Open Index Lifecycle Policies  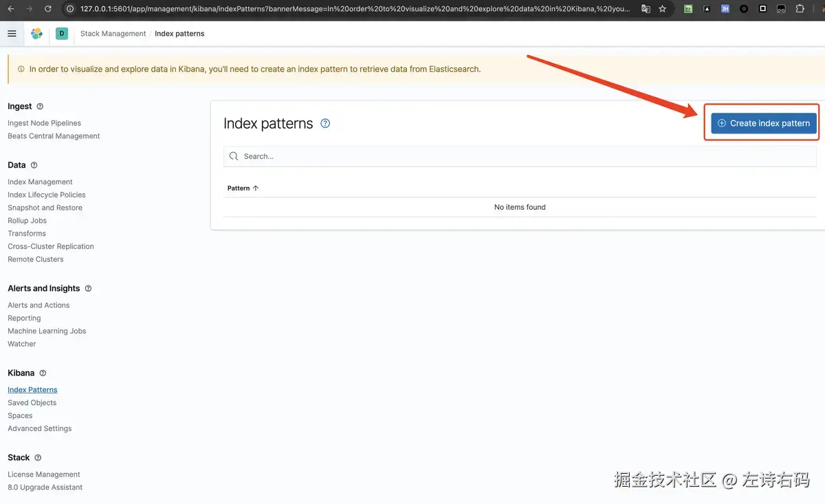(x=47, y=195)
